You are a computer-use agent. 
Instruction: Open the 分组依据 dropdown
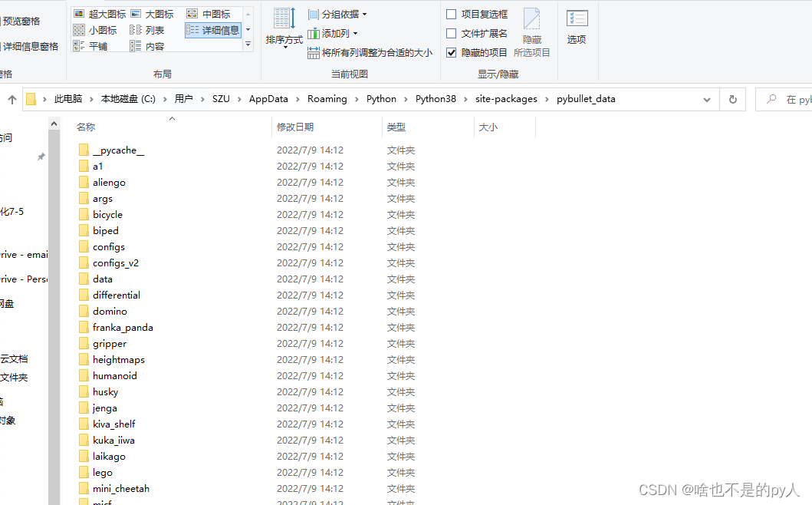tap(337, 13)
